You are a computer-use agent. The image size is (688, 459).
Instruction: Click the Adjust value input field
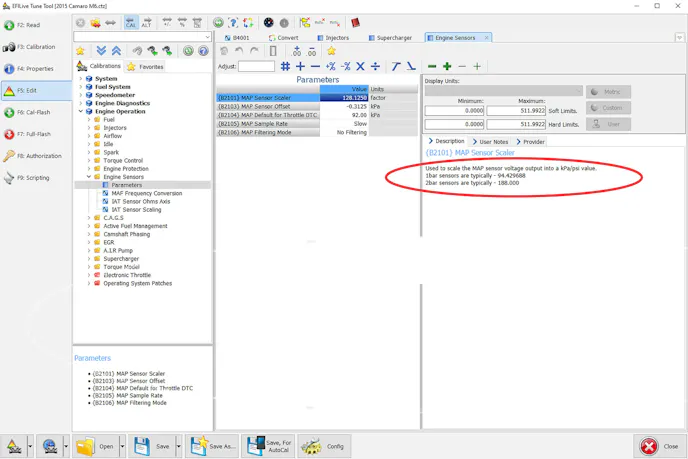point(256,66)
